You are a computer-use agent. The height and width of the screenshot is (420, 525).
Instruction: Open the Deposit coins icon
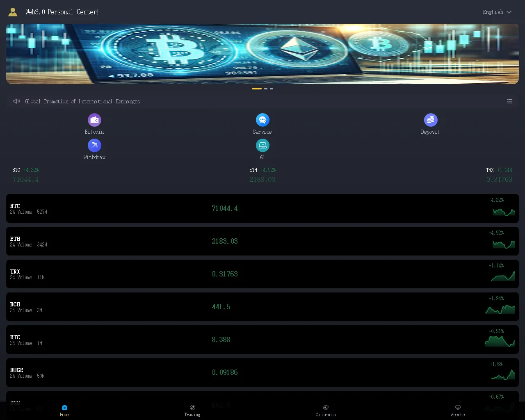pyautogui.click(x=431, y=120)
